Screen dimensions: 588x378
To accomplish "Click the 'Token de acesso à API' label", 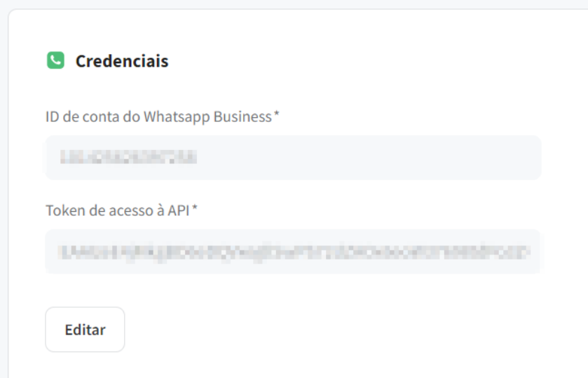I will tap(117, 210).
